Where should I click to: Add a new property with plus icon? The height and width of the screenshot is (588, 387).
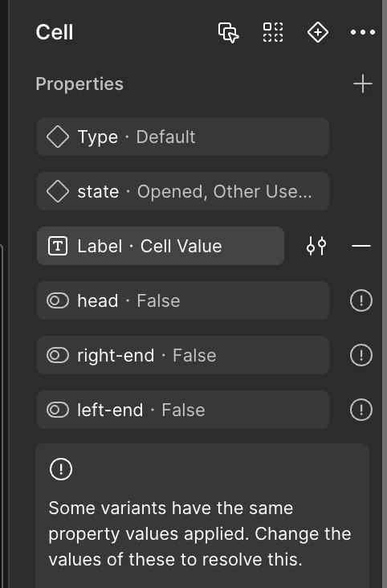pos(363,84)
